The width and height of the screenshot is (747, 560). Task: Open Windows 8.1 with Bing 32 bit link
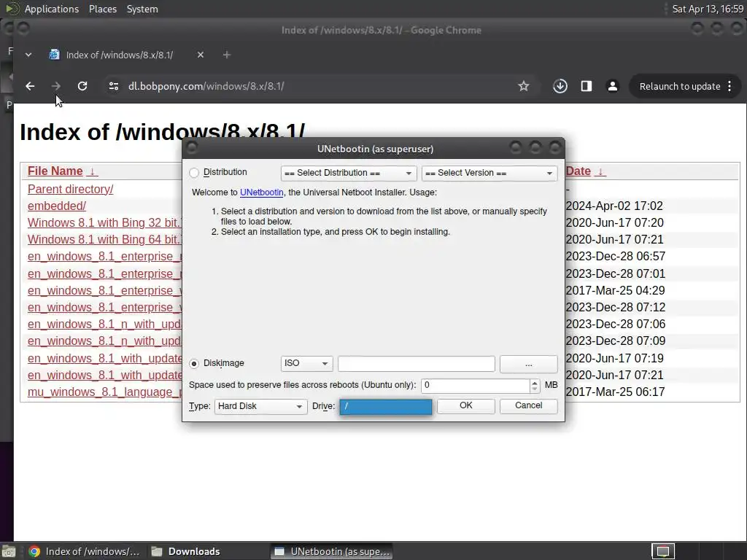[104, 222]
